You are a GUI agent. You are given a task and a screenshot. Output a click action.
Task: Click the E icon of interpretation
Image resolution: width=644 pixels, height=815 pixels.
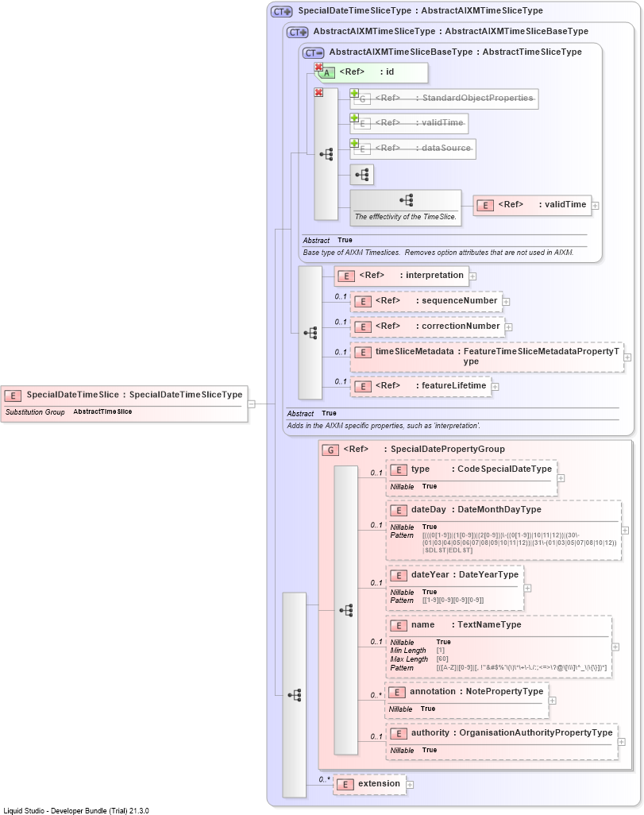(346, 276)
